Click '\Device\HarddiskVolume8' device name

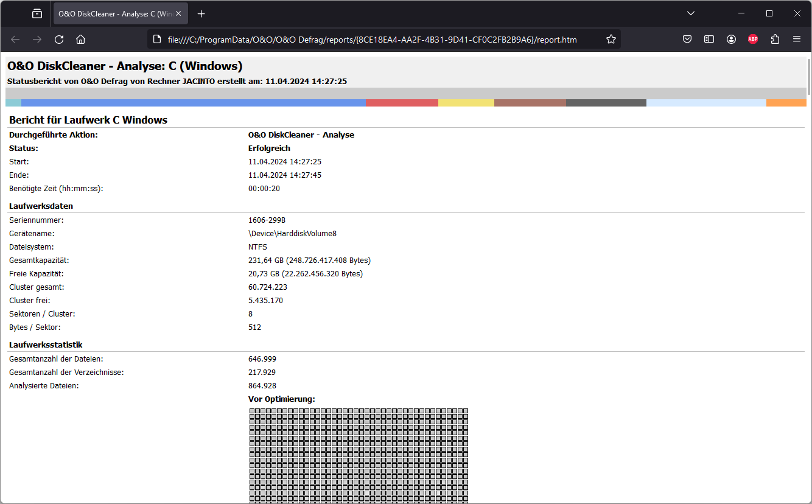pyautogui.click(x=292, y=233)
